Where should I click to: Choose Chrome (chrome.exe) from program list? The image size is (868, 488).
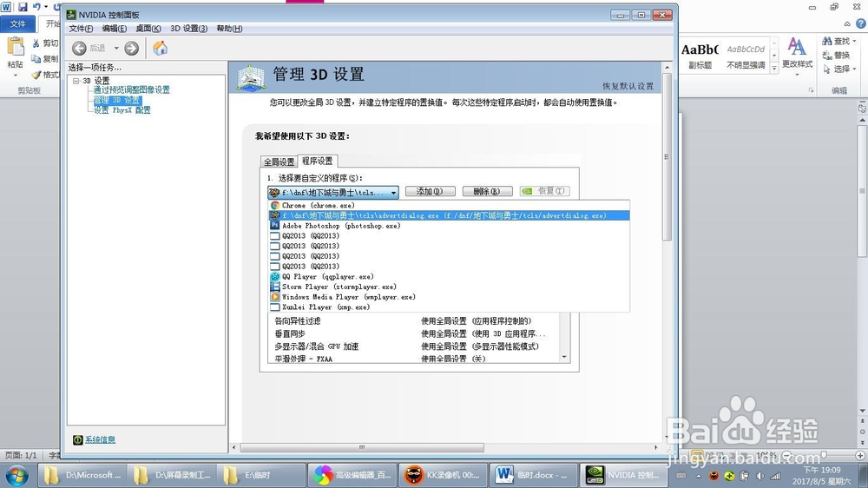tap(449, 206)
